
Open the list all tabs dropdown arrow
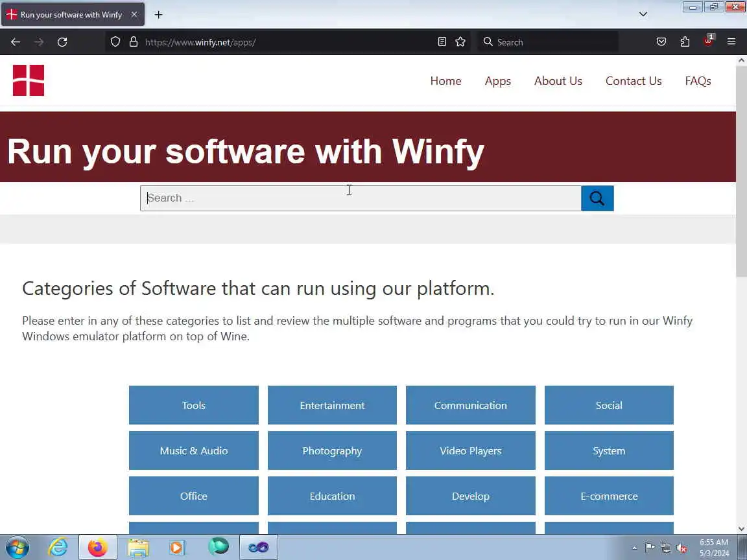(x=643, y=14)
